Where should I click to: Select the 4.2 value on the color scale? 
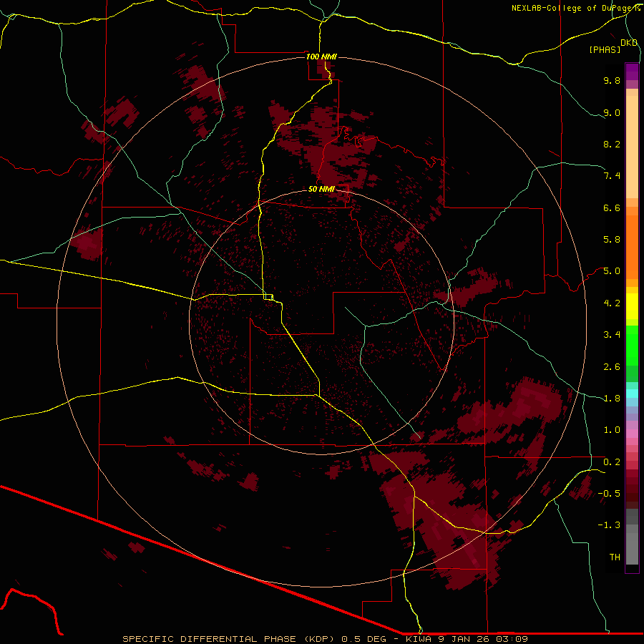click(612, 303)
